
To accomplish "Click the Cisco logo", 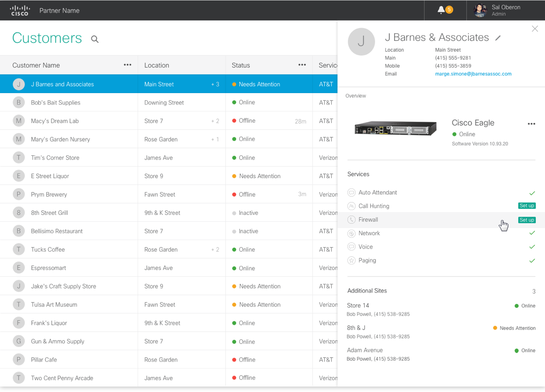I will pos(20,10).
